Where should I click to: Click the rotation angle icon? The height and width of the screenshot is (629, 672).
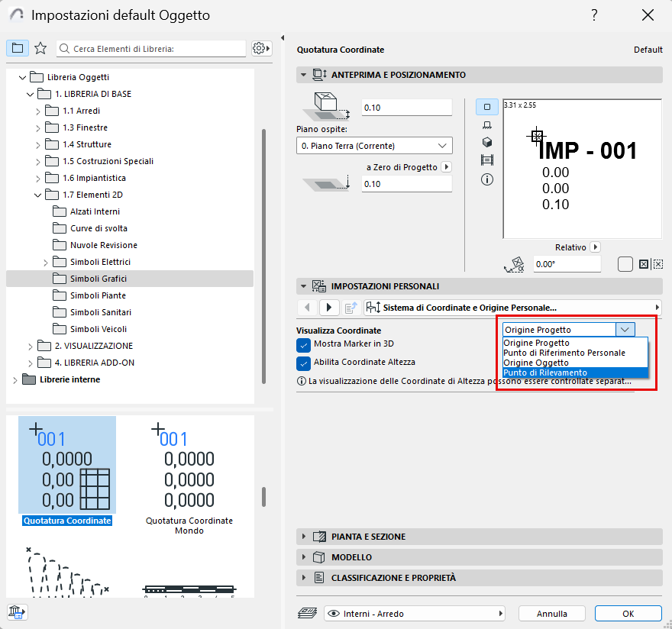tap(514, 264)
